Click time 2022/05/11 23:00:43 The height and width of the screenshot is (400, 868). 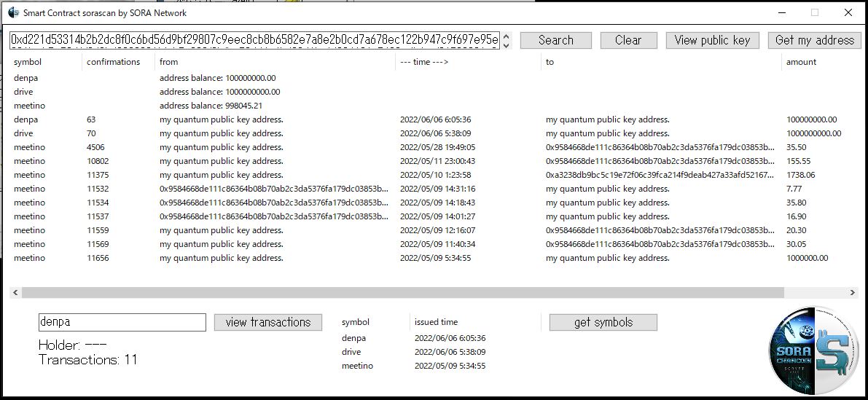437,161
